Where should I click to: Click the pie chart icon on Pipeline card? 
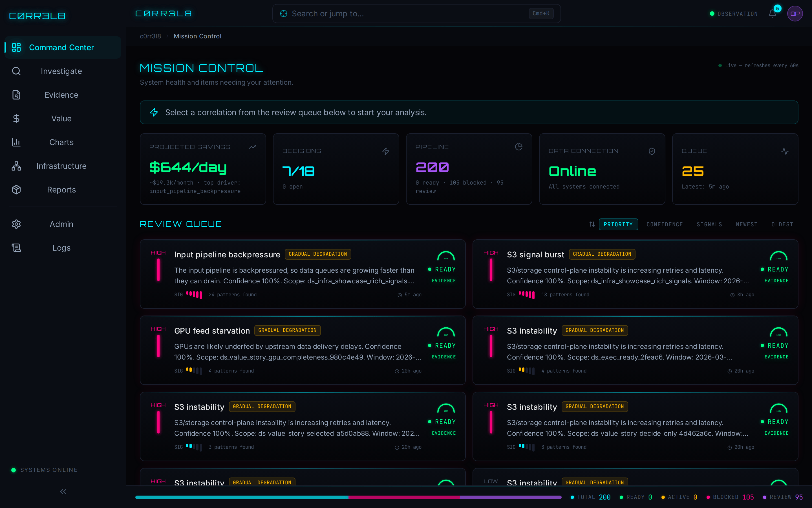[519, 147]
